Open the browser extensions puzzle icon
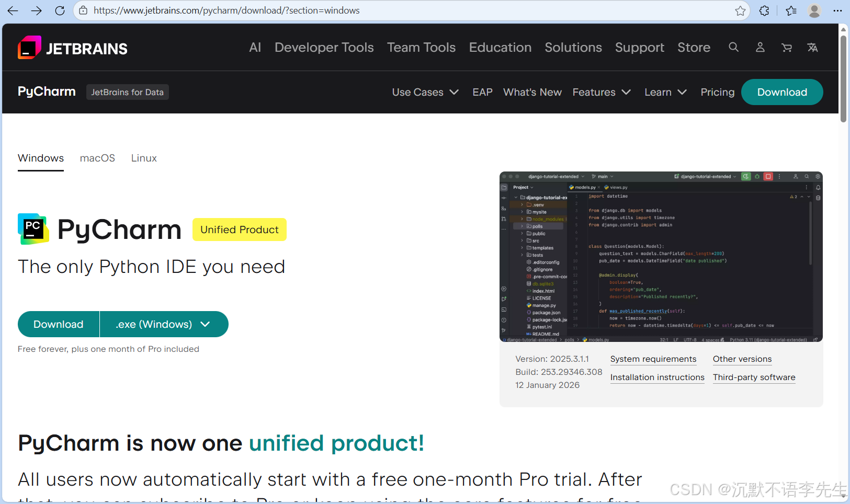 764,10
